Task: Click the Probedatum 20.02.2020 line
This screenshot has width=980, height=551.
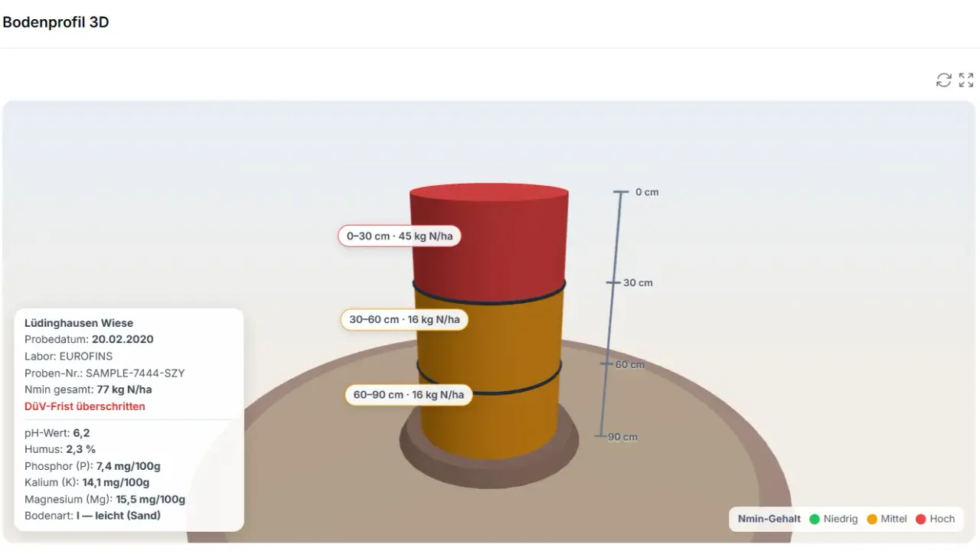Action: click(x=89, y=340)
